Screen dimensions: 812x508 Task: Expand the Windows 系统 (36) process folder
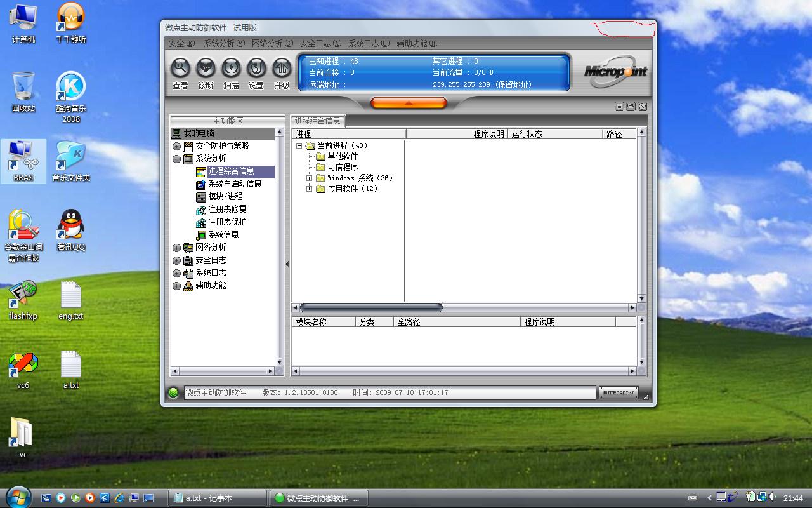pyautogui.click(x=309, y=178)
